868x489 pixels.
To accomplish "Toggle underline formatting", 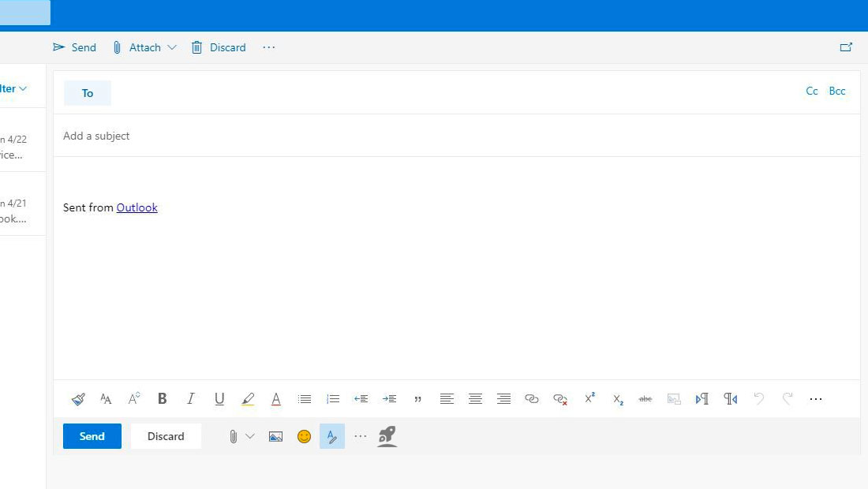I will [x=219, y=399].
